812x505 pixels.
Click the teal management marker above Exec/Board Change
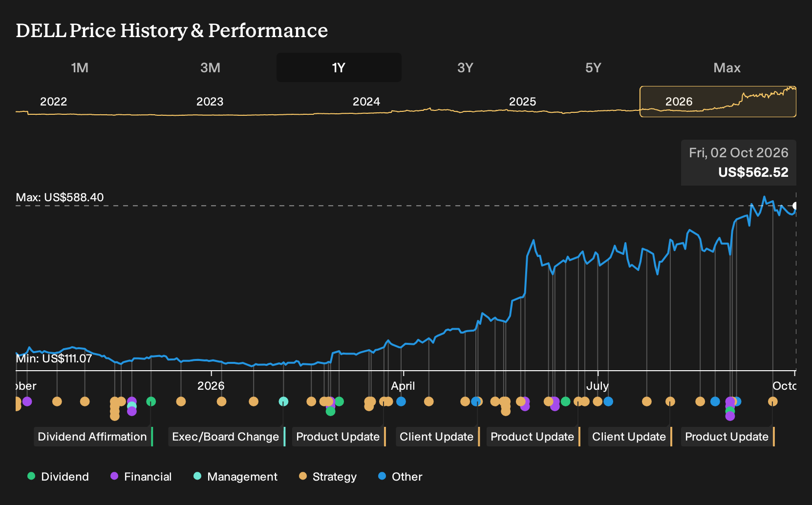(x=283, y=401)
